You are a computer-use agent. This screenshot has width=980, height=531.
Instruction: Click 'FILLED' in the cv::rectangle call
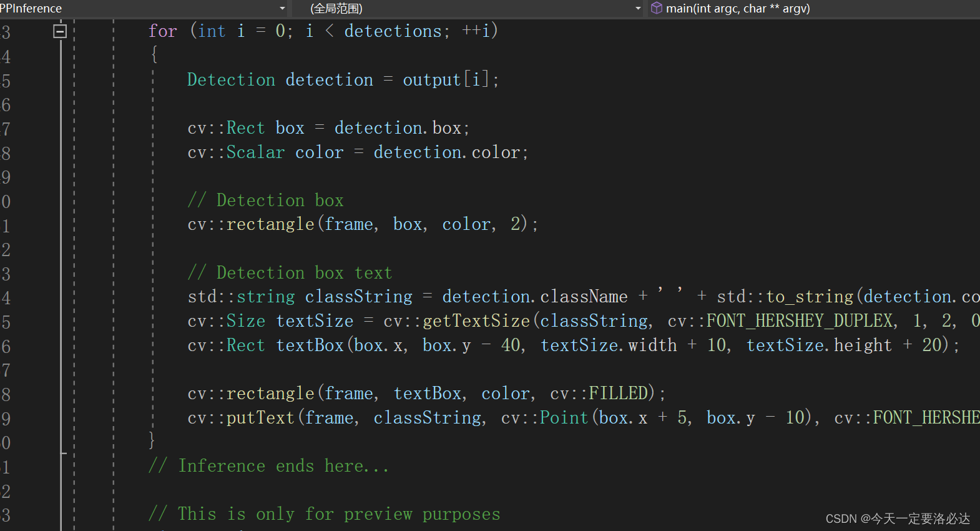click(618, 394)
